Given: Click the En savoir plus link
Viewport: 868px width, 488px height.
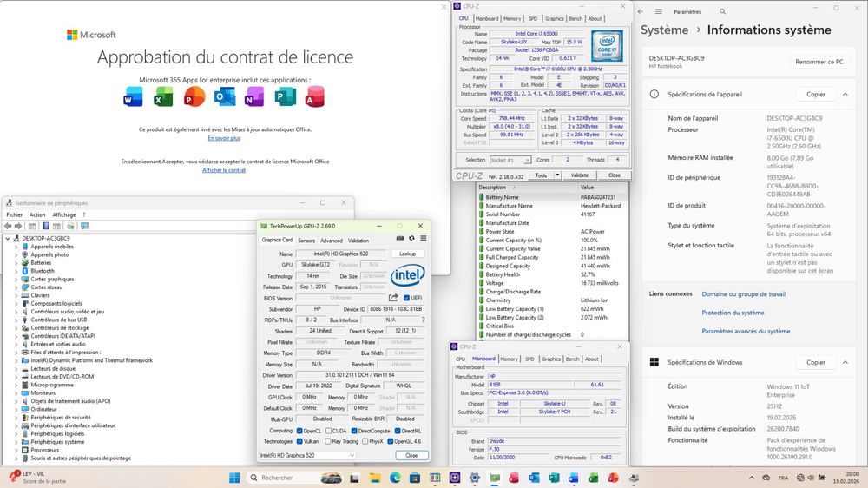Looking at the screenshot, I should tap(224, 138).
